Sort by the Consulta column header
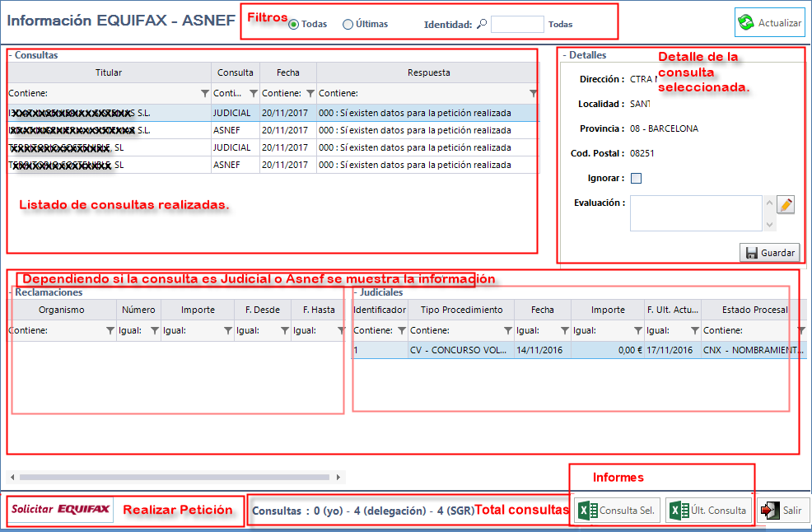812x532 pixels. click(236, 72)
